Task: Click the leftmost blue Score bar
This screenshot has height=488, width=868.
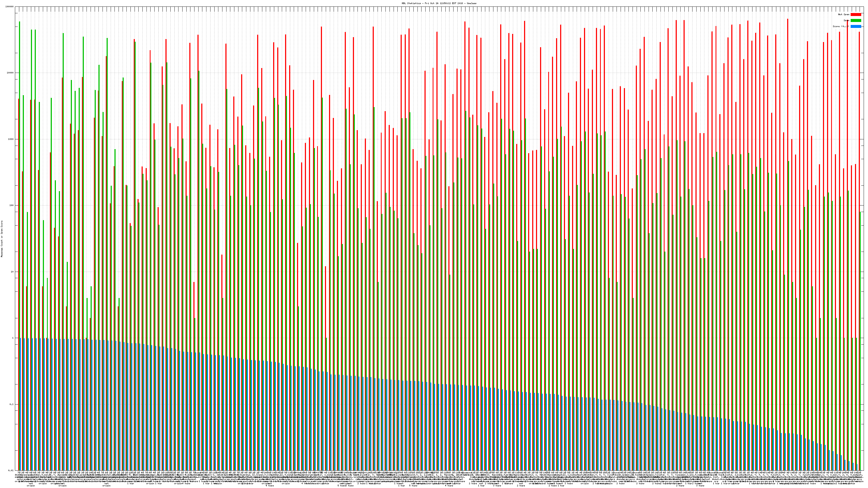Action: [x=21, y=404]
